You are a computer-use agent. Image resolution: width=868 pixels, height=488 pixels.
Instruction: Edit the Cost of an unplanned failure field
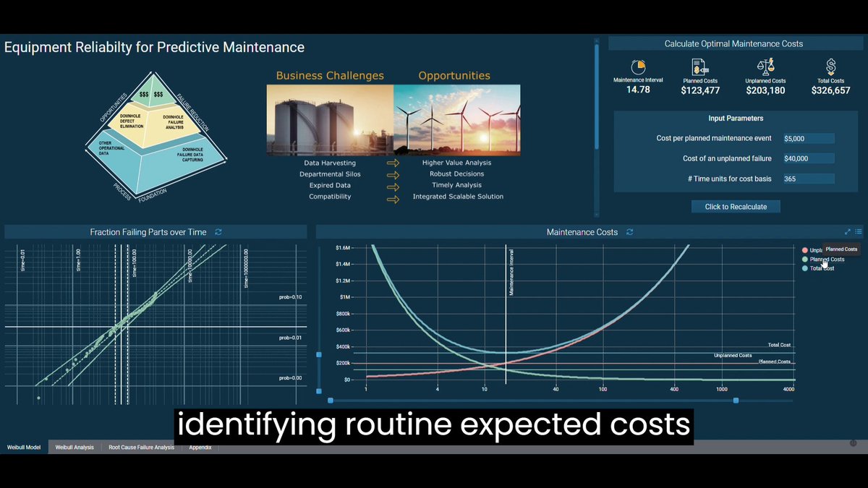(x=808, y=158)
